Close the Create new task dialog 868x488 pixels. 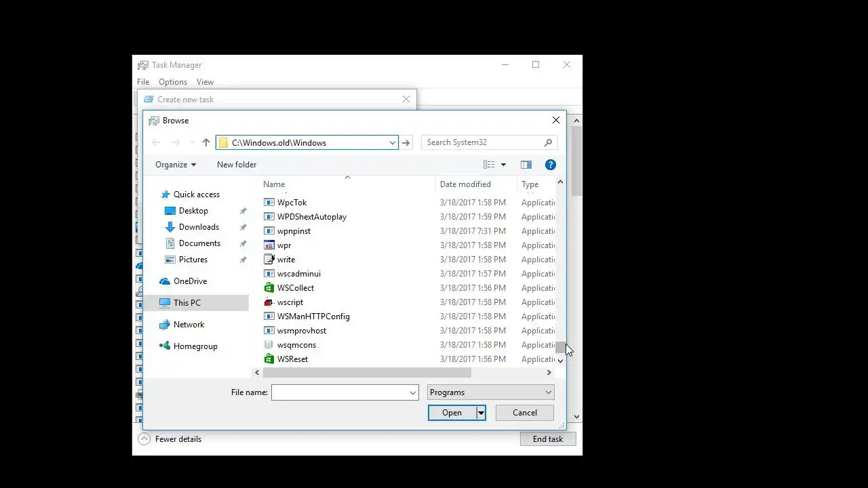tap(406, 99)
